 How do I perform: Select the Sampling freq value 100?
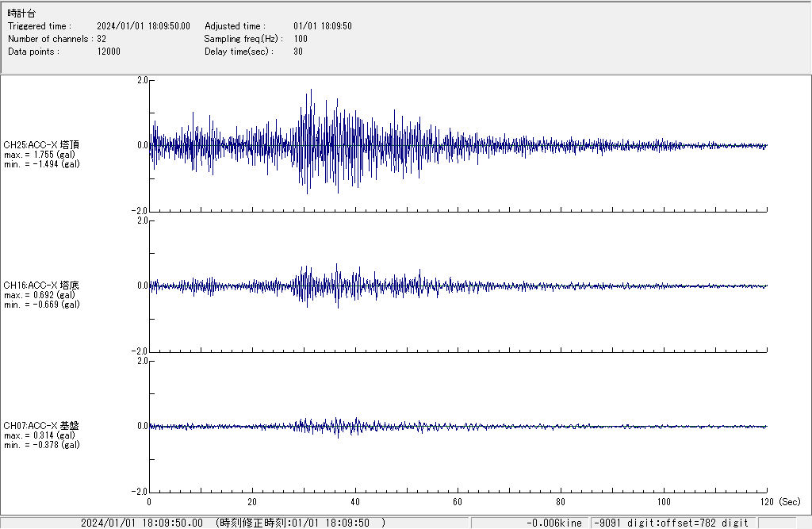point(301,39)
